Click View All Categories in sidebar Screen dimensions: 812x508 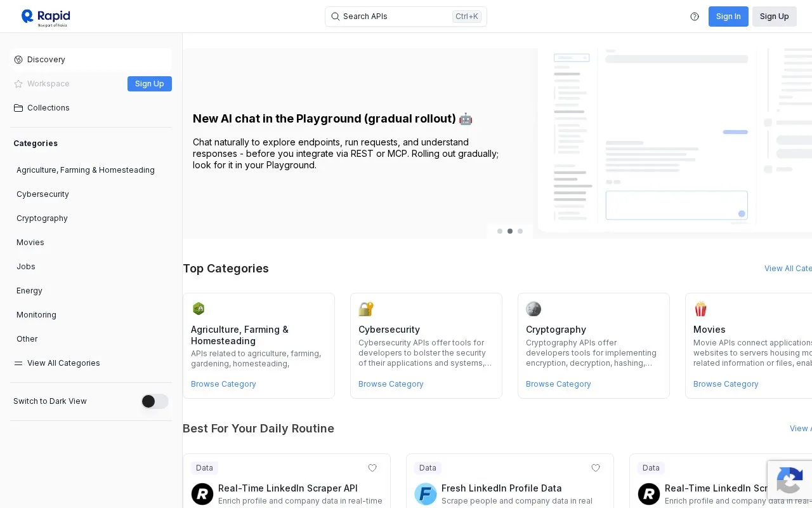tap(63, 363)
